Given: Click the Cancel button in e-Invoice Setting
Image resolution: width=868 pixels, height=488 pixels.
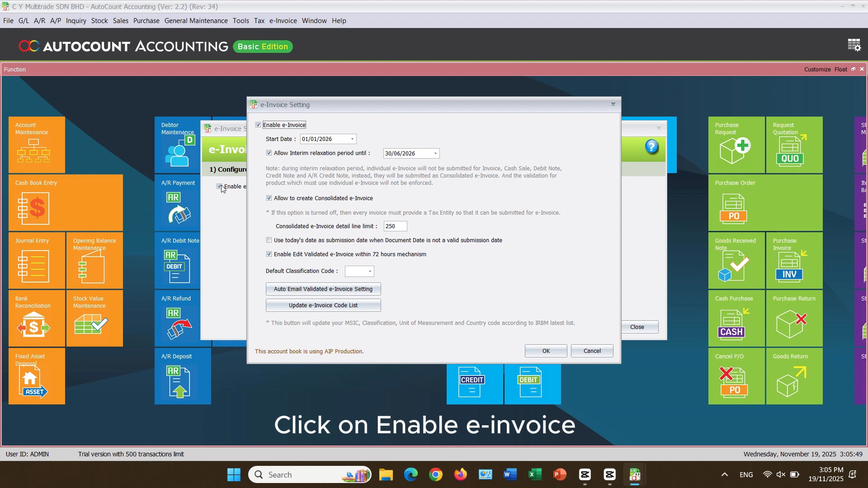Looking at the screenshot, I should click(592, 351).
